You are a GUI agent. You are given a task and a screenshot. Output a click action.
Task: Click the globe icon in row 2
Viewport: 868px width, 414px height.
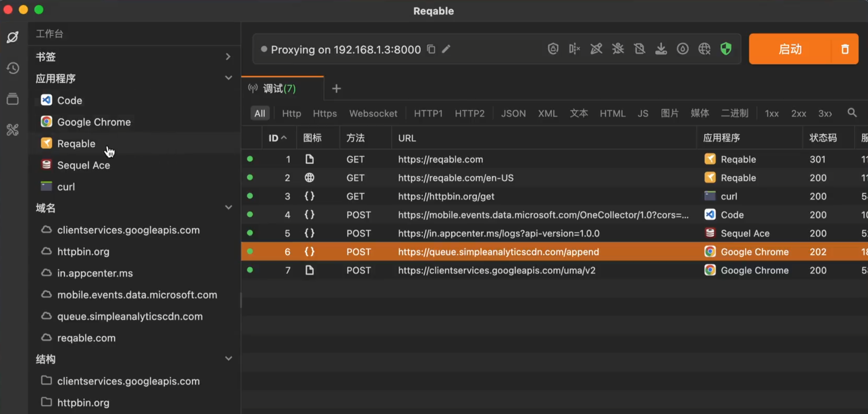[x=310, y=177]
